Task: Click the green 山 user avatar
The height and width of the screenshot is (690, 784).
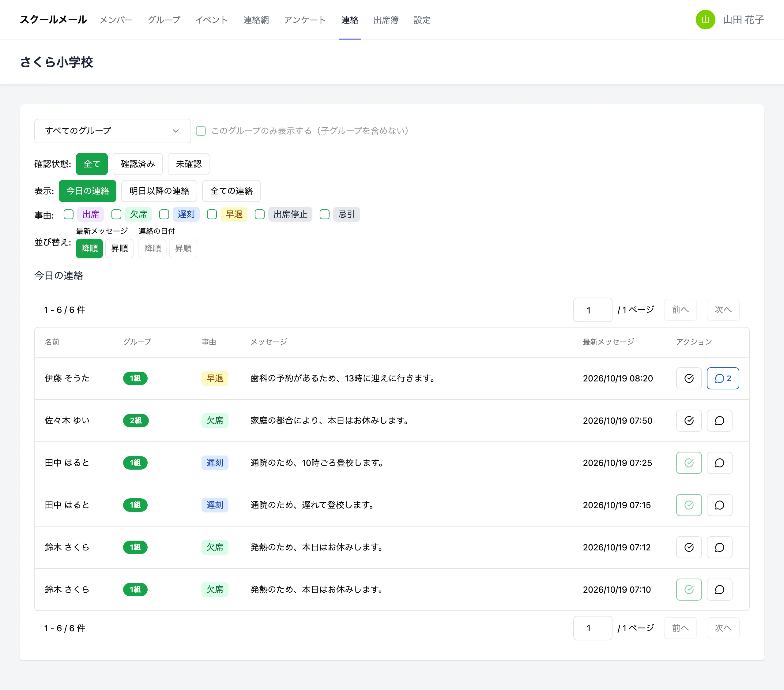Action: 705,20
